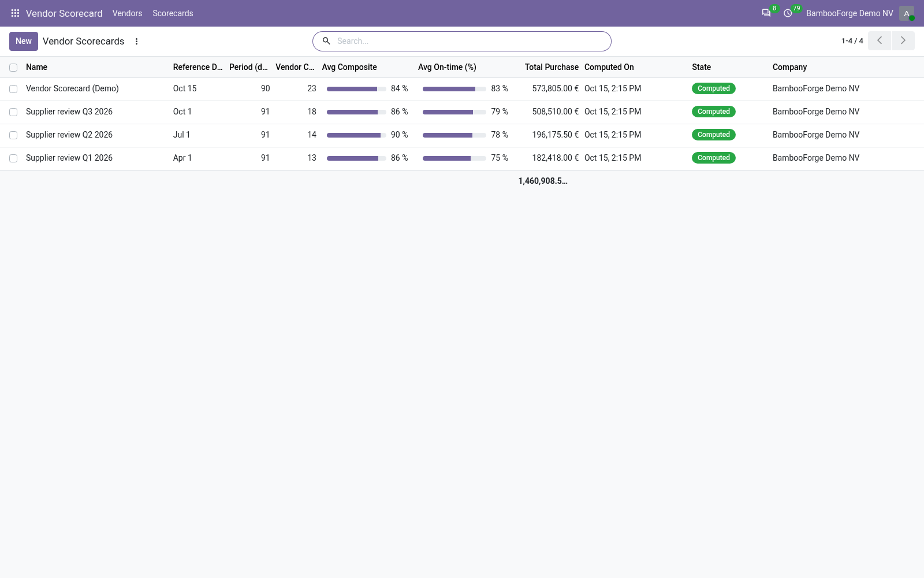Sort by the Name column header

click(36, 67)
